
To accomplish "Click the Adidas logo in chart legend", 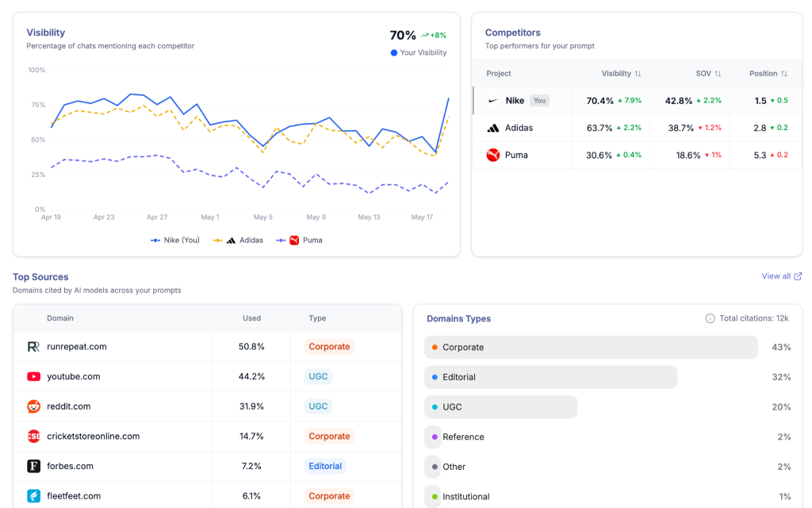I will coord(231,241).
